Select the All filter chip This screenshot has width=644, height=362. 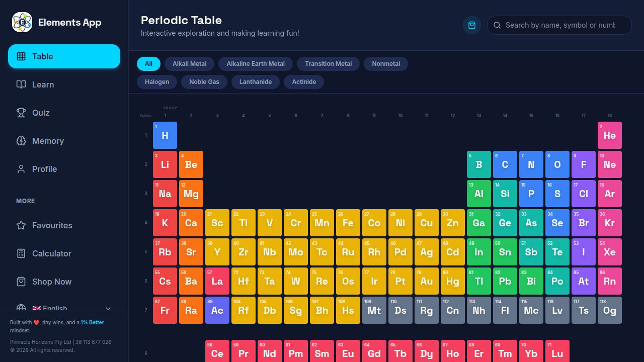148,64
